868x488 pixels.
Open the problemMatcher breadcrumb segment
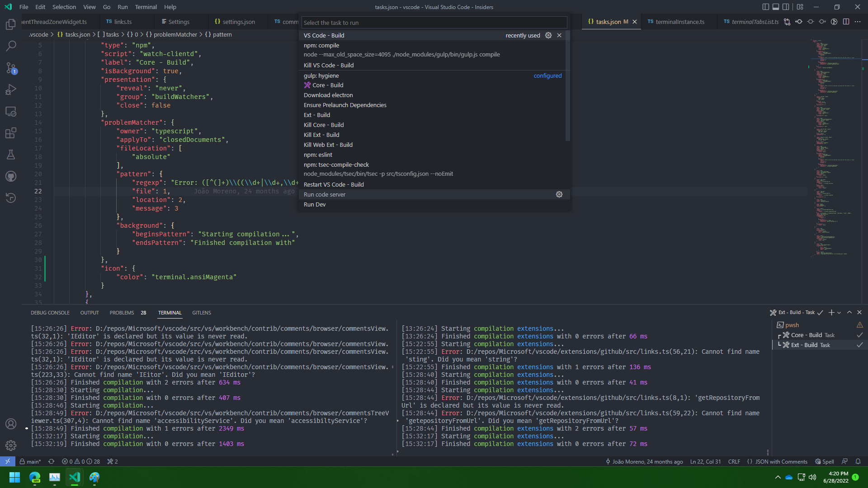pos(171,34)
